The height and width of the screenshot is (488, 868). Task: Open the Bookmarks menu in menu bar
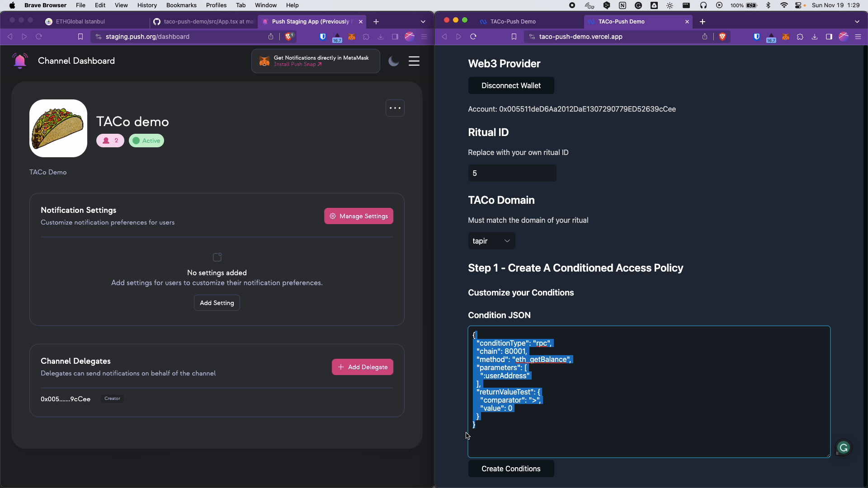click(181, 5)
